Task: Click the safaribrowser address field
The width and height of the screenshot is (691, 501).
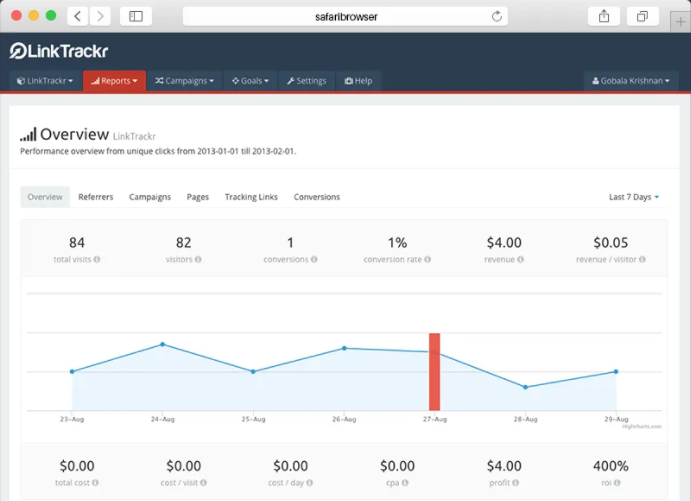Action: click(x=345, y=16)
